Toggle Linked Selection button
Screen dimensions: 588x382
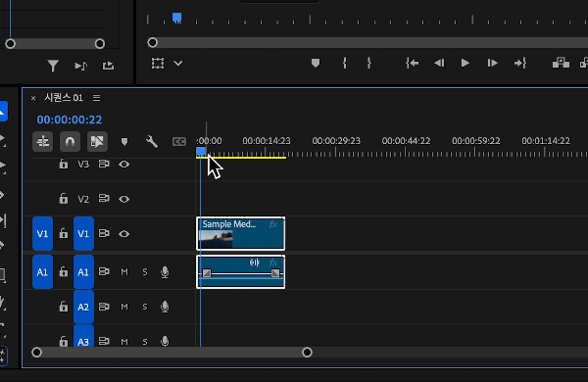[x=97, y=142]
